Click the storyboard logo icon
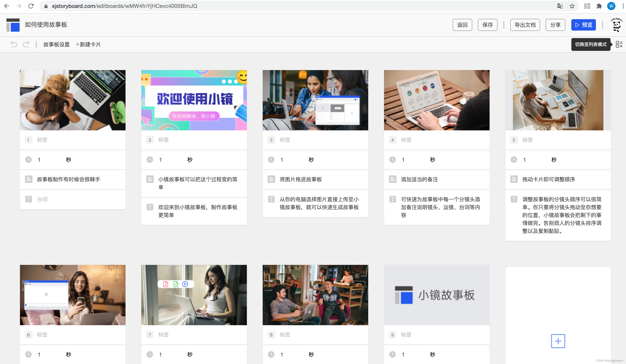The height and width of the screenshot is (364, 626). pyautogui.click(x=13, y=25)
